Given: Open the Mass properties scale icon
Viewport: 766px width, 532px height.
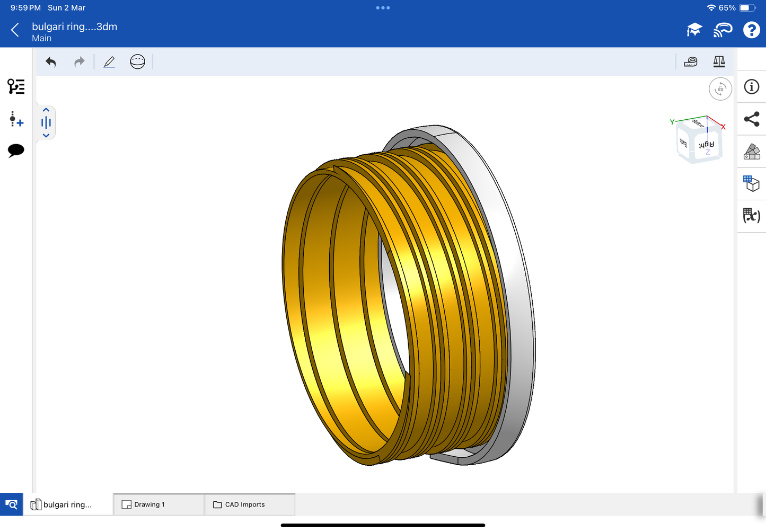Looking at the screenshot, I should coord(719,62).
